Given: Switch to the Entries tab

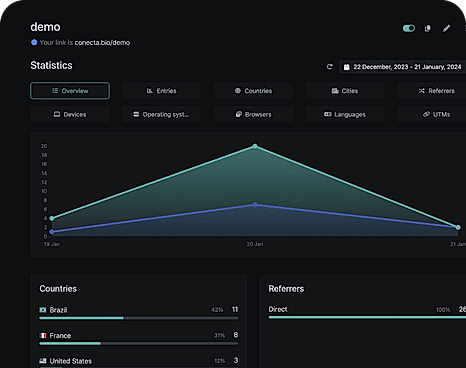Looking at the screenshot, I should click(161, 91).
